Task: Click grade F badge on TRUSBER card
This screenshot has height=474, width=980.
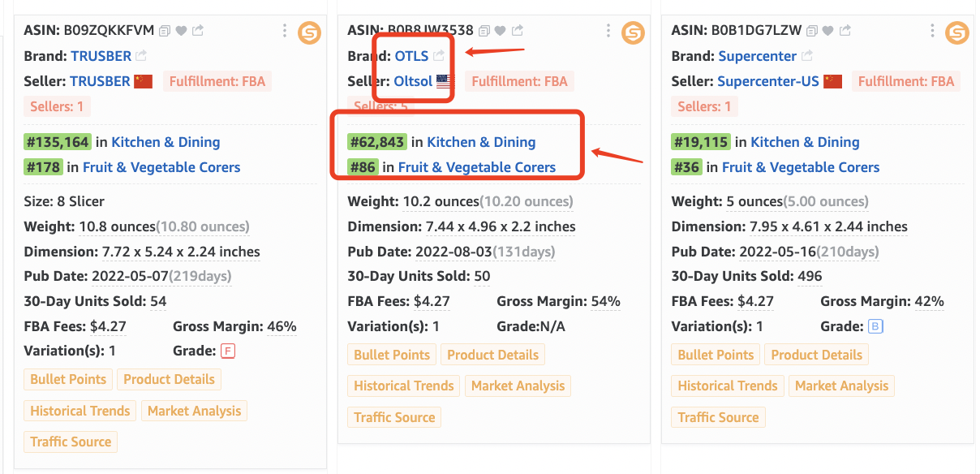Action: (x=229, y=351)
